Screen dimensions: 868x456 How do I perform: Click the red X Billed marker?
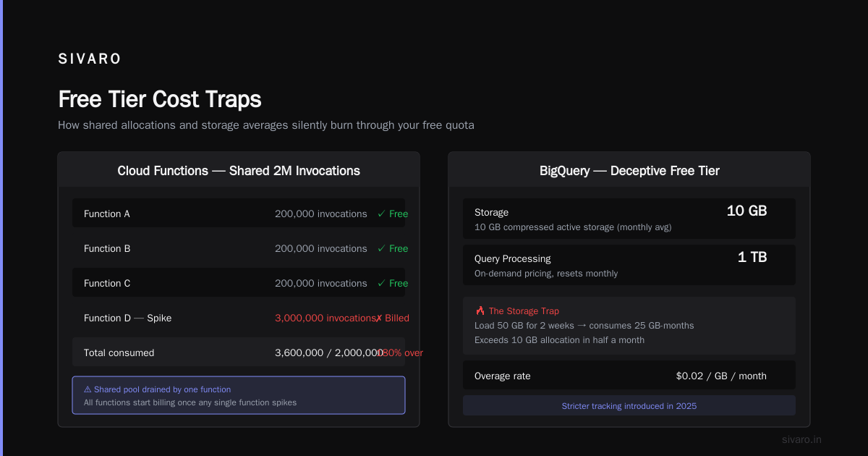click(392, 318)
